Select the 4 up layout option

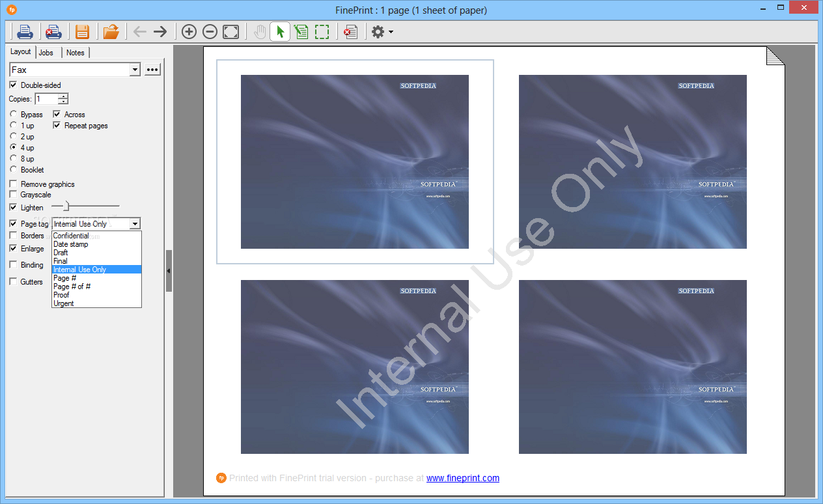(x=14, y=148)
